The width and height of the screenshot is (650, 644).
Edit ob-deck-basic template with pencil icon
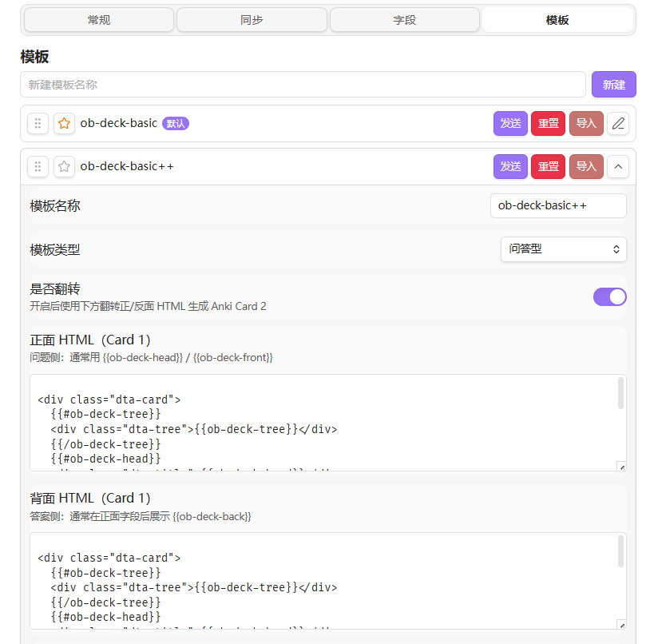click(618, 124)
